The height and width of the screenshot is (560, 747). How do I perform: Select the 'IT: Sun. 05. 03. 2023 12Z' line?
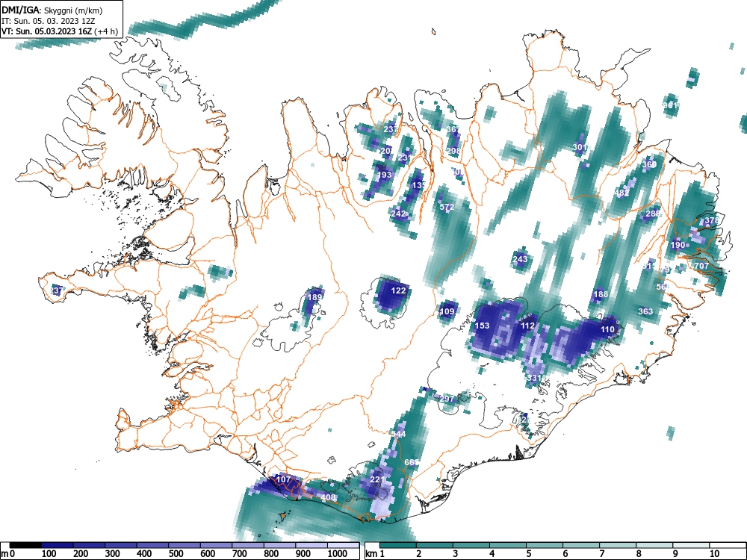(49, 21)
